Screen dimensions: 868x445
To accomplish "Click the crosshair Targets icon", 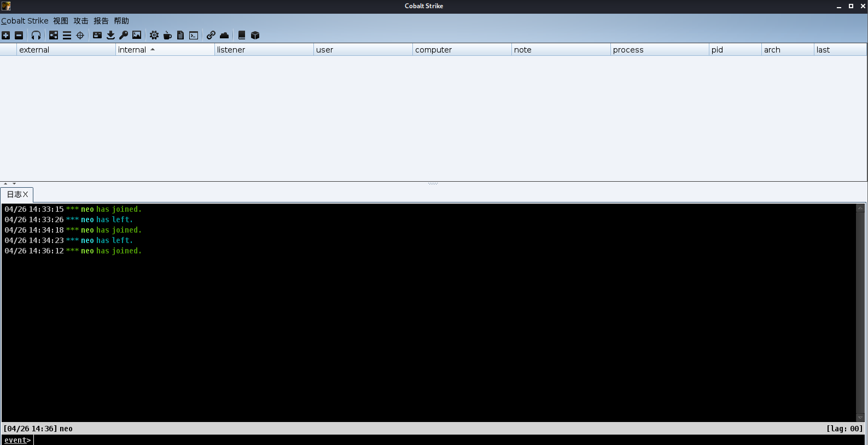I will tap(80, 35).
